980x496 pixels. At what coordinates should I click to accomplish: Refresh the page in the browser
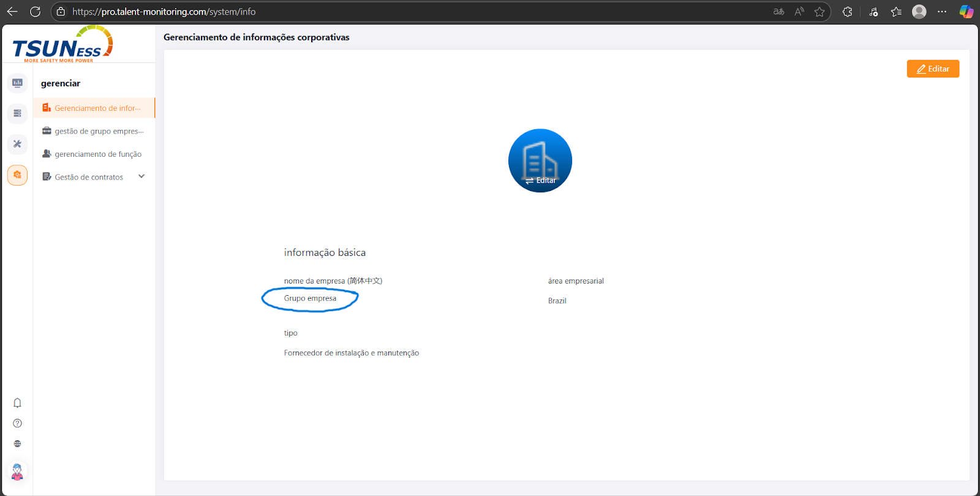[x=36, y=12]
